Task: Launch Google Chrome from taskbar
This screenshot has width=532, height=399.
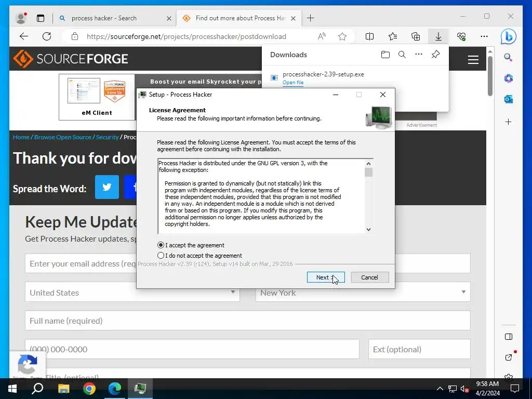Action: pyautogui.click(x=89, y=389)
